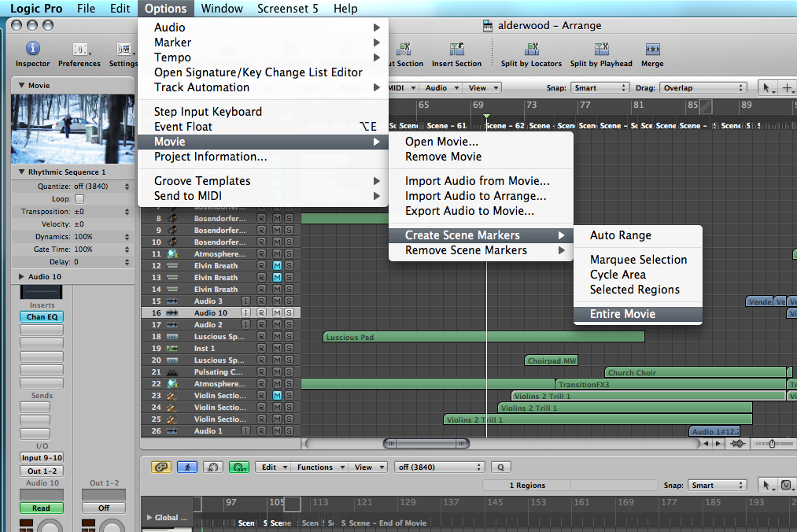
Task: Select the left-click pointer tool in editor
Action: click(767, 486)
